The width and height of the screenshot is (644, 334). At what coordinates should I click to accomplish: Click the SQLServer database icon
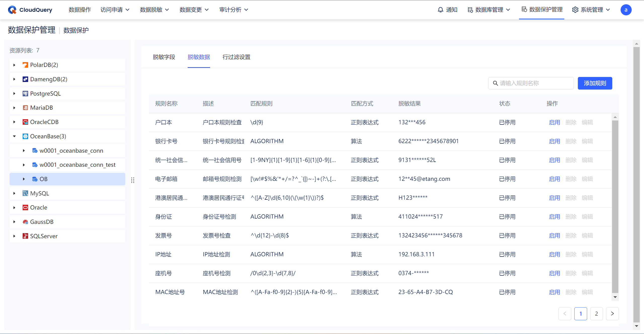(25, 236)
